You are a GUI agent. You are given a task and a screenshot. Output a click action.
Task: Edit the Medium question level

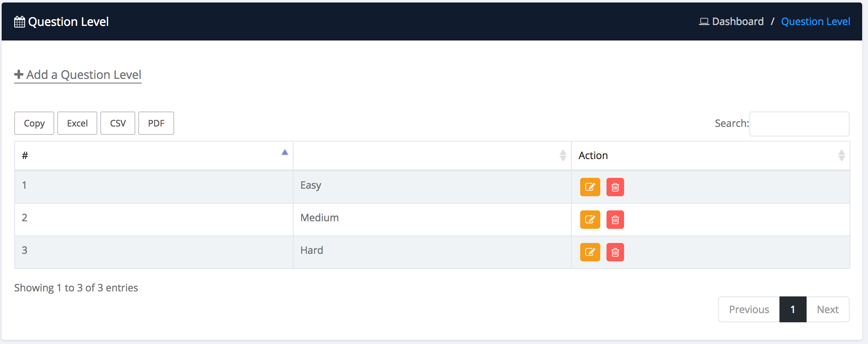590,220
